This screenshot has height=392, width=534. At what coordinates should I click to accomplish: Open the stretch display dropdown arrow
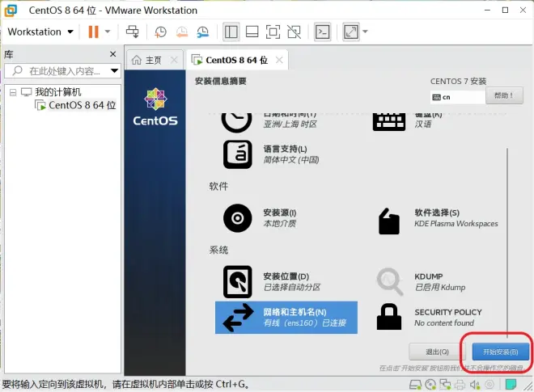tap(365, 32)
